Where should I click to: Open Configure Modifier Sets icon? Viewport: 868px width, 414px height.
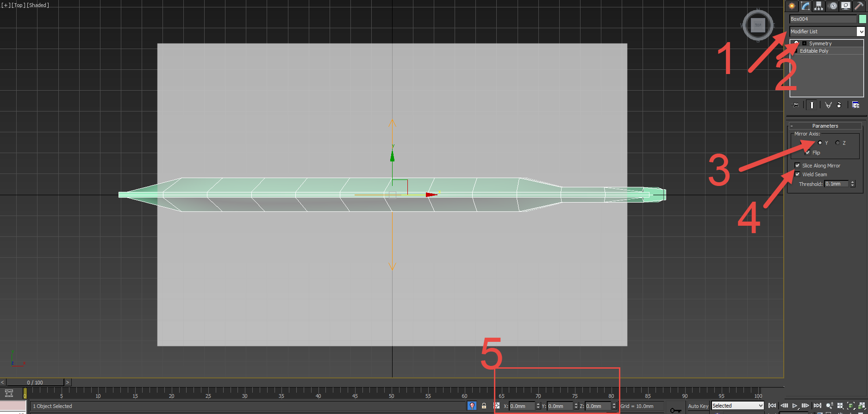click(856, 105)
